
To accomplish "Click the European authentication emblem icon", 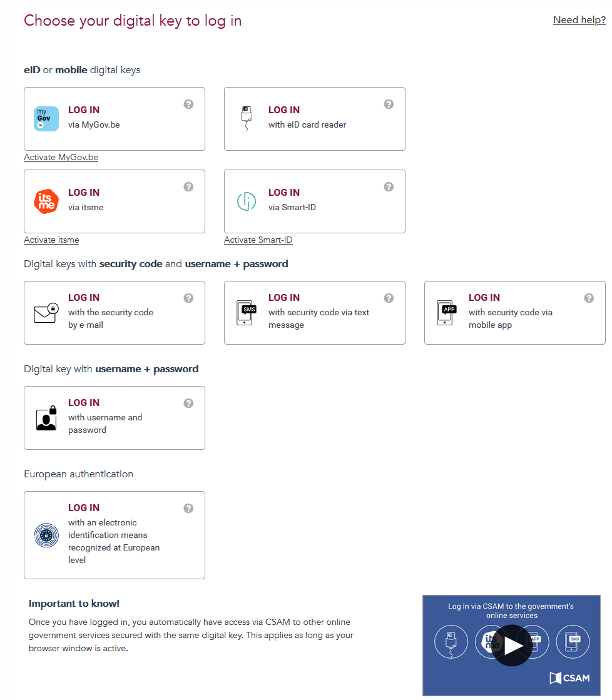I will [46, 535].
